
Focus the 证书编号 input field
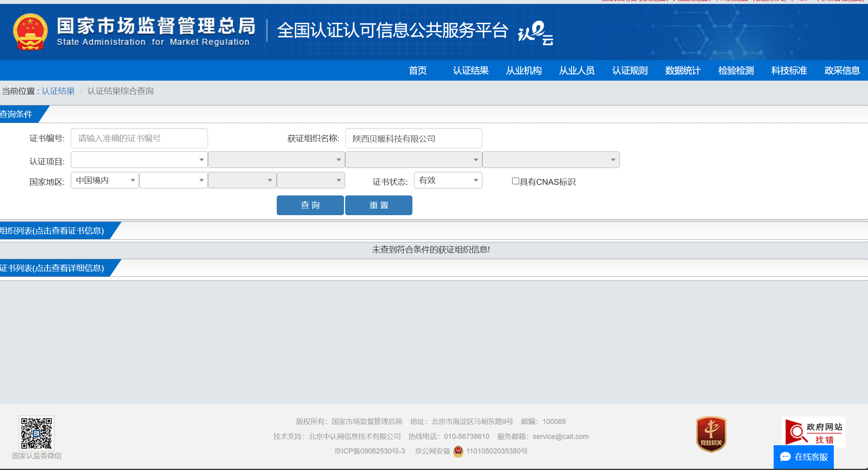(139, 138)
